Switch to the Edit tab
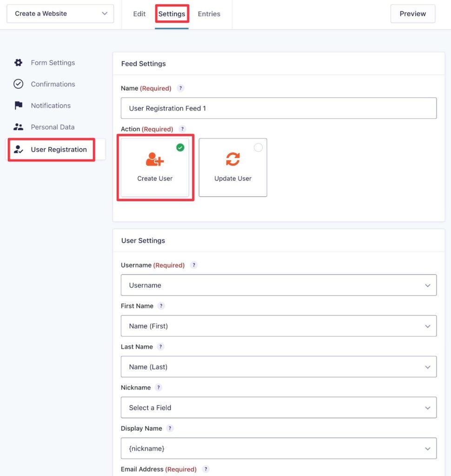 coord(139,14)
